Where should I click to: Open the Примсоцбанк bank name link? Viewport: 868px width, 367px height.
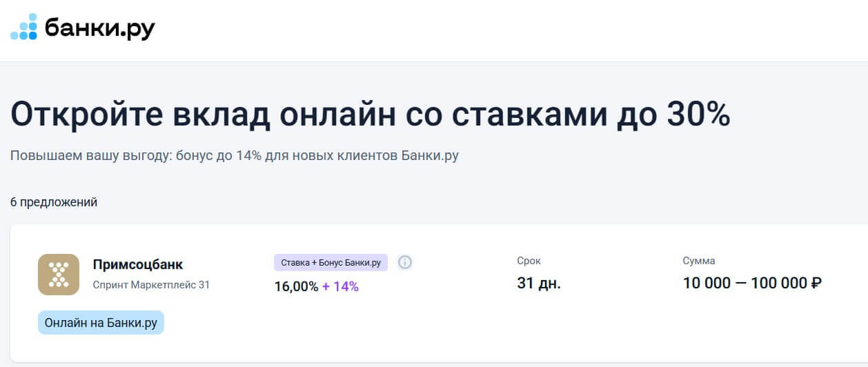(x=138, y=265)
